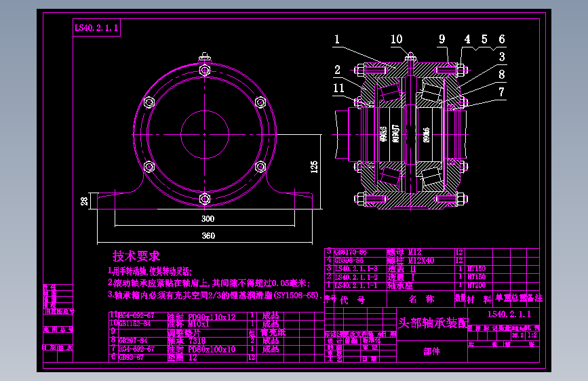Click the "代 号" column header
This screenshot has width=588, height=381.
point(353,300)
